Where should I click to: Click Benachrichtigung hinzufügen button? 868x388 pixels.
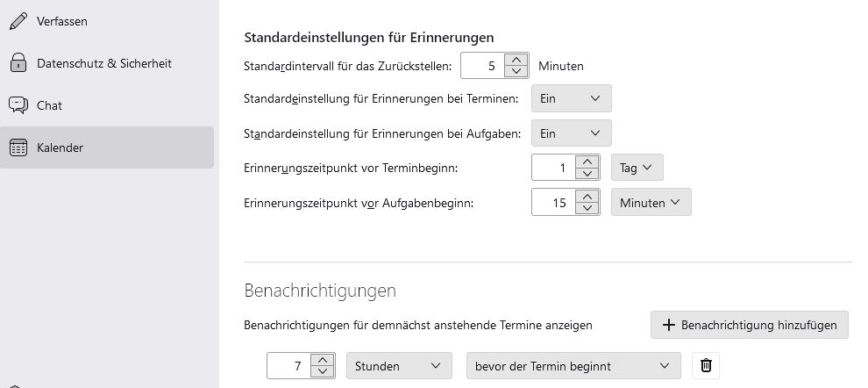(750, 325)
